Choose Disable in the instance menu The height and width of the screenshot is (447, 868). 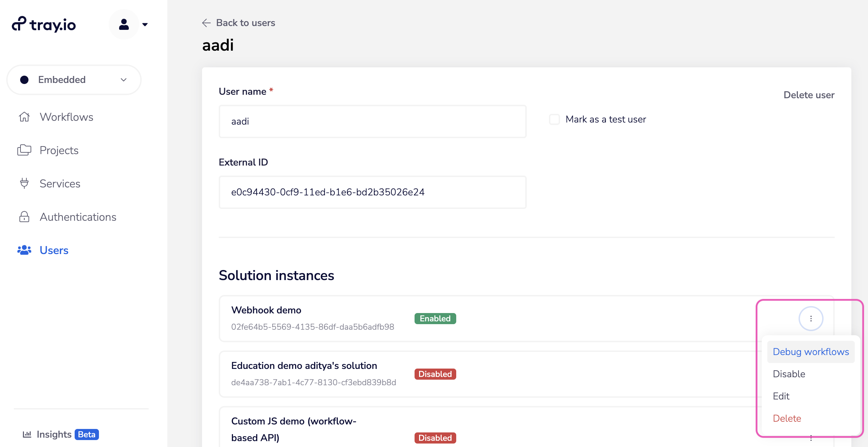[x=789, y=374]
